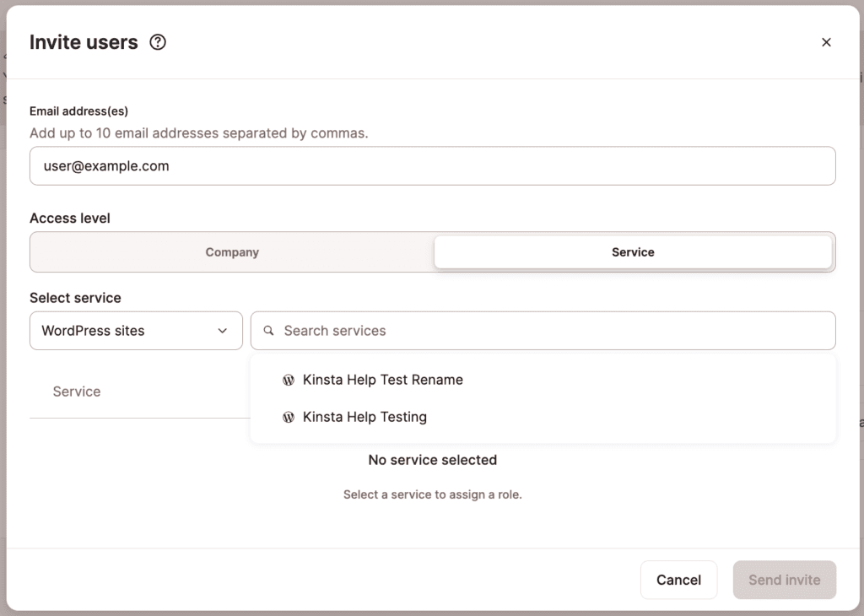This screenshot has width=864, height=616.
Task: Click the Access level label
Action: pyautogui.click(x=70, y=218)
